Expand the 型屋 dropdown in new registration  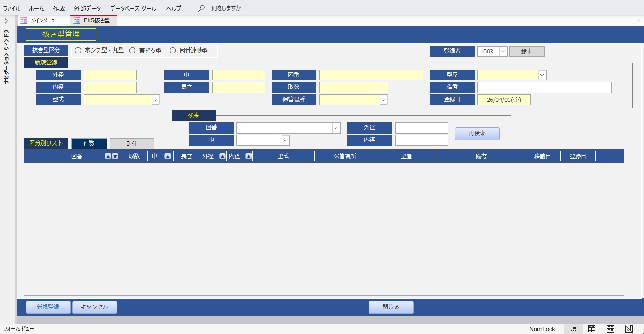[542, 75]
